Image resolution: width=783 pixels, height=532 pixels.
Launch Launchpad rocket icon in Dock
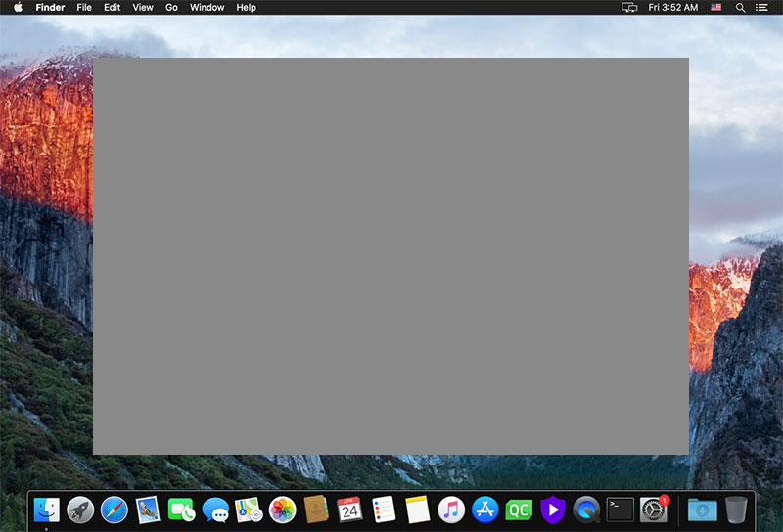[80, 510]
